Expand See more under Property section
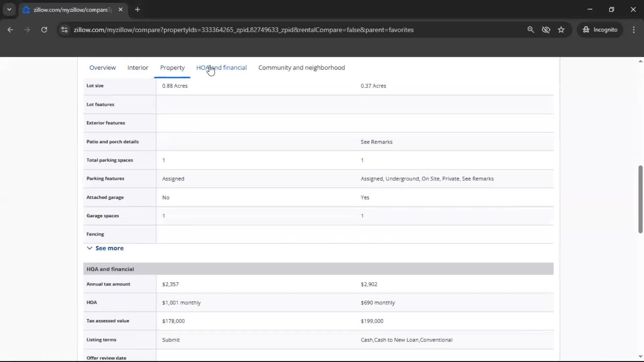 [109, 248]
